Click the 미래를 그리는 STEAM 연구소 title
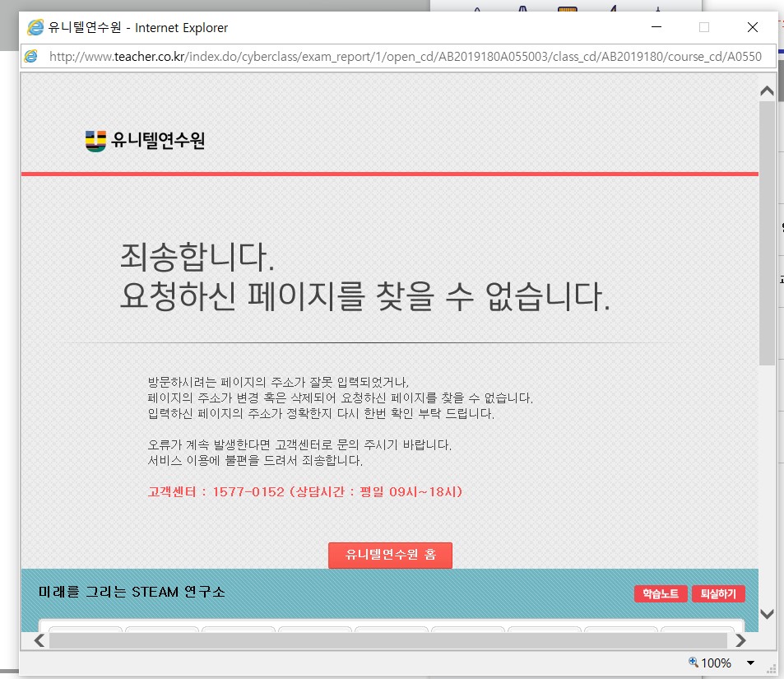The height and width of the screenshot is (679, 784). (x=132, y=593)
